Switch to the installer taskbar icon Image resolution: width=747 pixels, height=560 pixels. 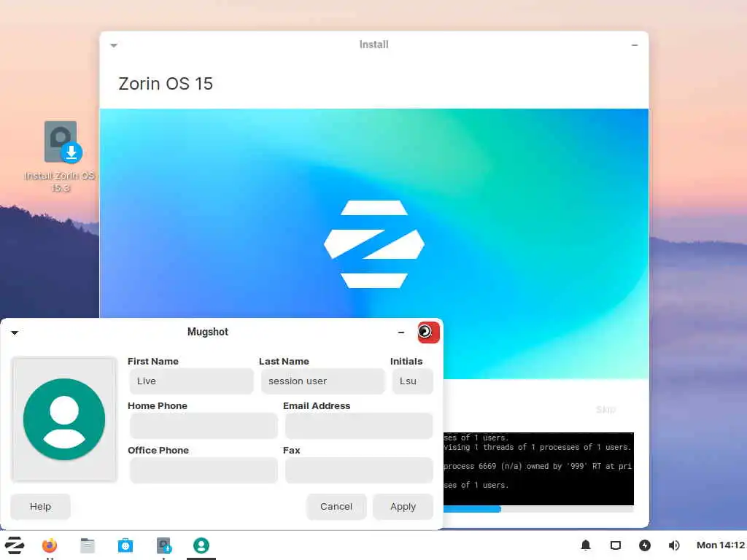163,545
